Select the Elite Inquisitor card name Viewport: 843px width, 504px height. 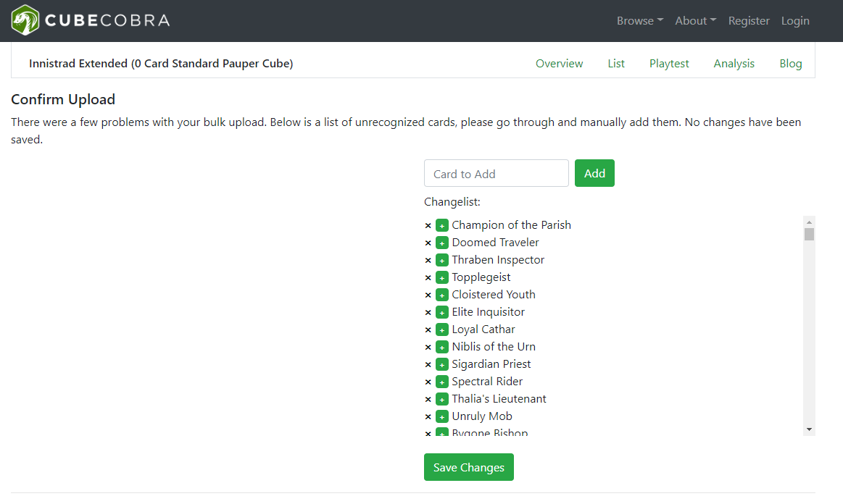pyautogui.click(x=488, y=312)
